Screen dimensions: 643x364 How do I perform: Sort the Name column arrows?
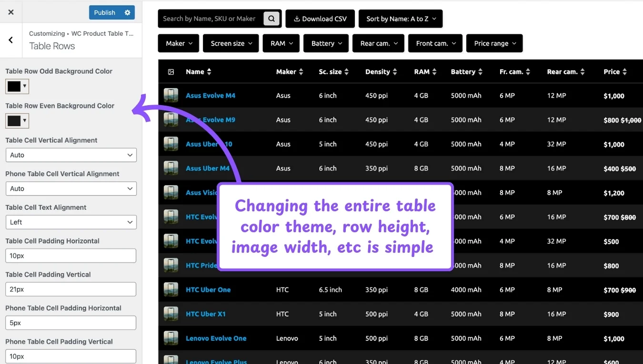click(209, 72)
